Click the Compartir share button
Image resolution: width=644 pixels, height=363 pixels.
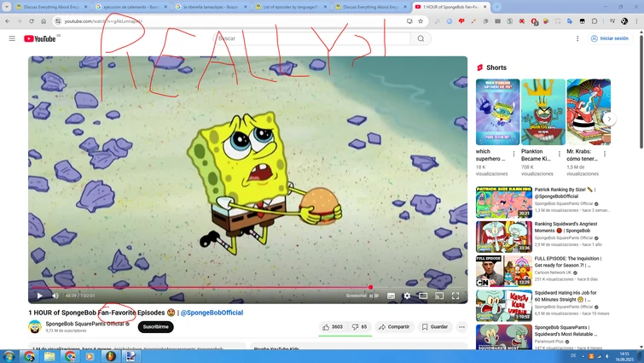point(394,327)
